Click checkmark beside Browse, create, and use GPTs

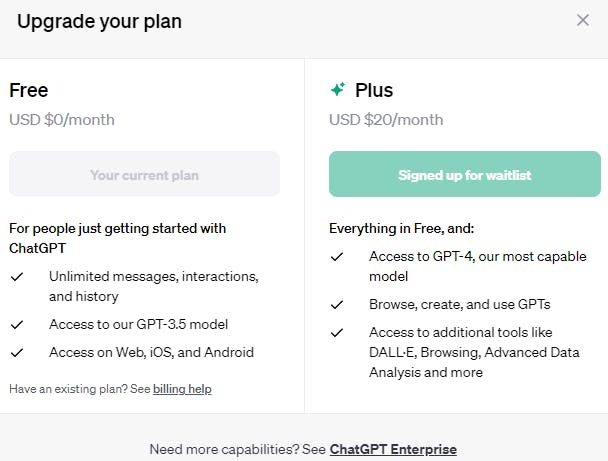pos(337,305)
